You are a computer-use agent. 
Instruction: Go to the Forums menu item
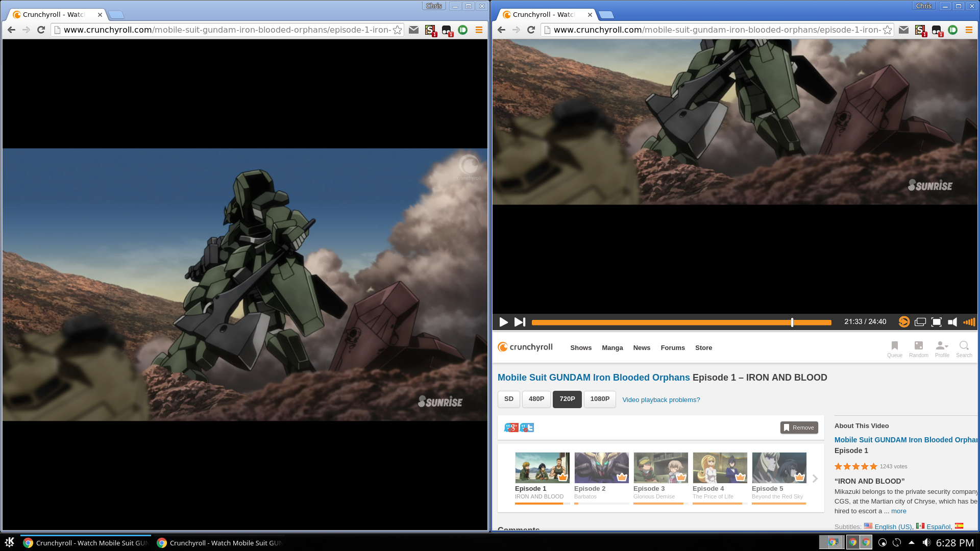coord(672,348)
